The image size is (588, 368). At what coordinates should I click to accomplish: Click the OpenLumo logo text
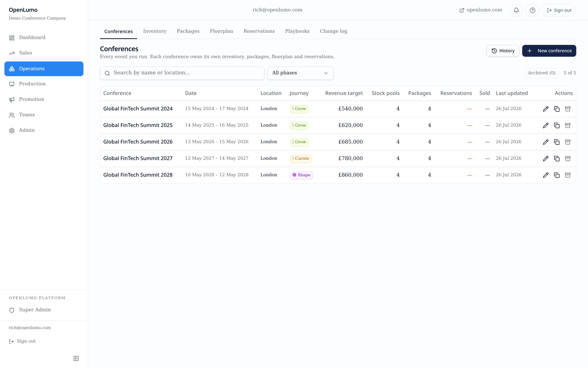23,10
